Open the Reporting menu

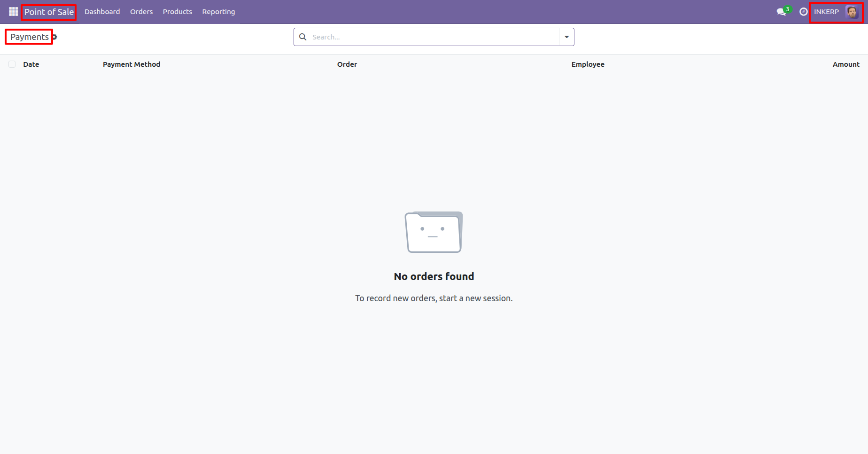[x=218, y=12]
